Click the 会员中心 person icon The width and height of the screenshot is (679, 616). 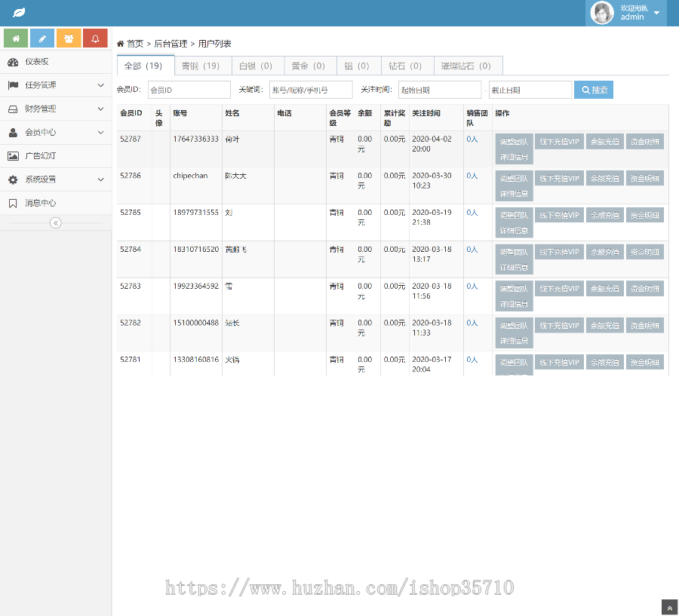coord(13,133)
